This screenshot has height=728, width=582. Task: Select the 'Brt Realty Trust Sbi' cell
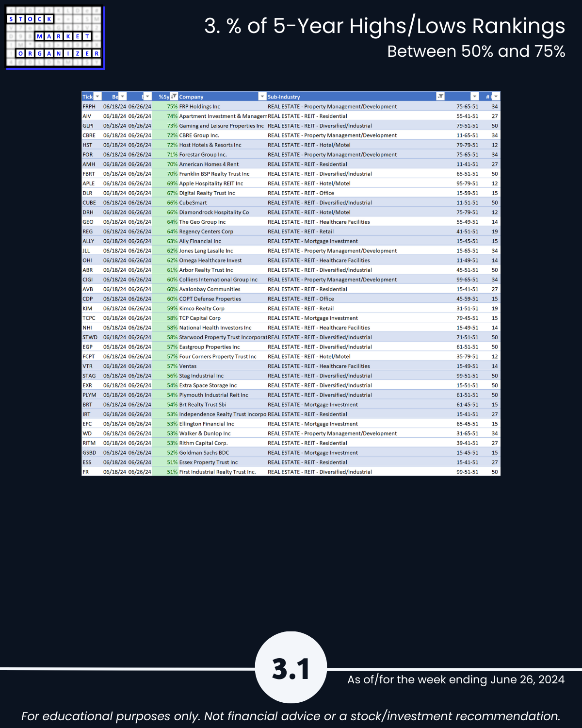coord(223,404)
